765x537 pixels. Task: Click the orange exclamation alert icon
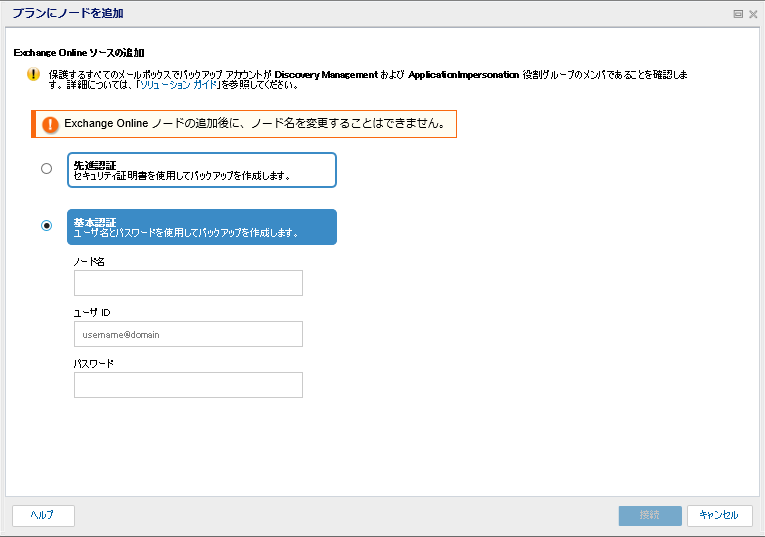coord(50,124)
